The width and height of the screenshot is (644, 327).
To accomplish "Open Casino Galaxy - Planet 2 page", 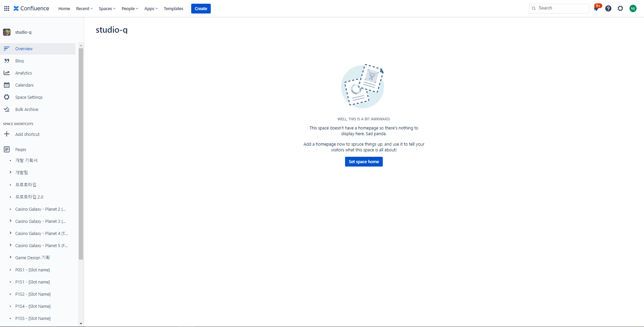I will coord(40,209).
